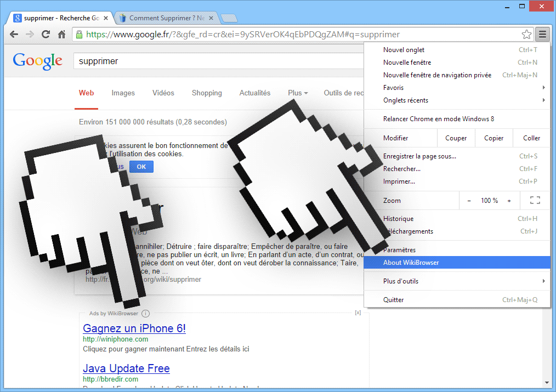This screenshot has height=392, width=556.
Task: Open 'Gagnez un iPhone 6!' ad link
Action: tap(134, 328)
